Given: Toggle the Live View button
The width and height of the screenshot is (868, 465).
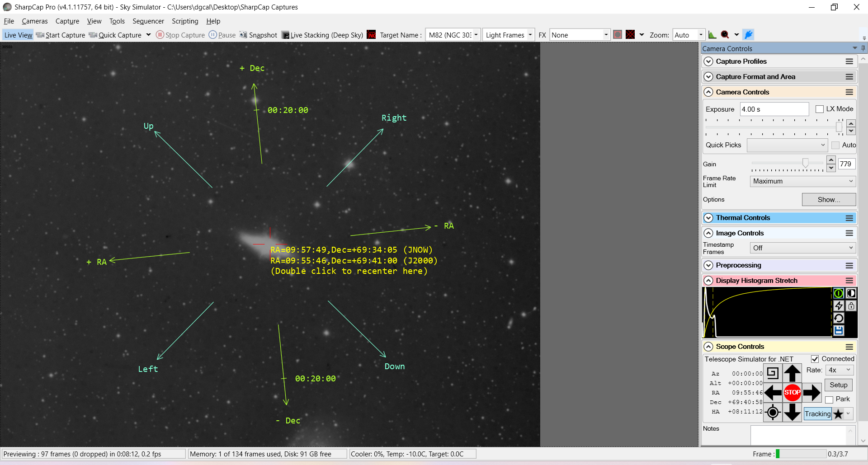Looking at the screenshot, I should point(18,35).
